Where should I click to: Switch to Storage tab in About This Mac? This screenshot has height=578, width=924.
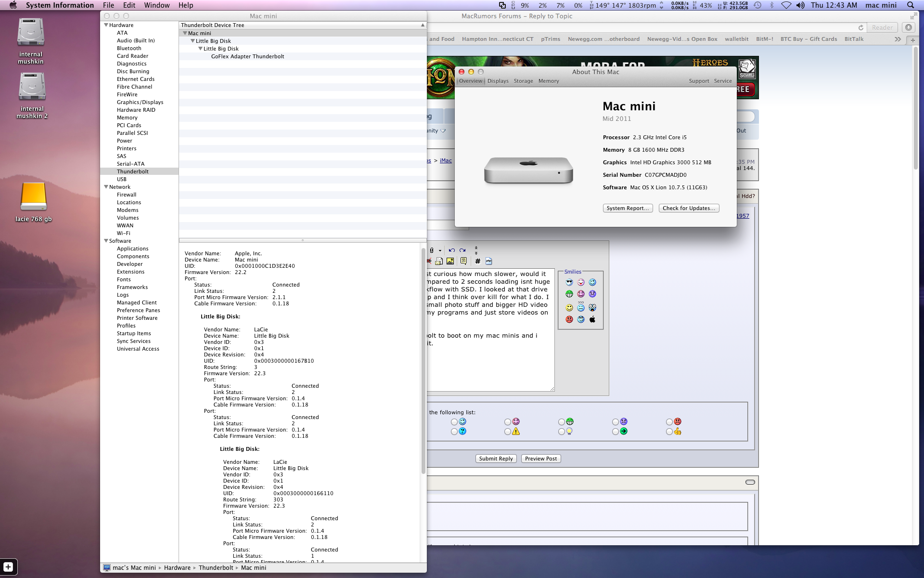(523, 81)
